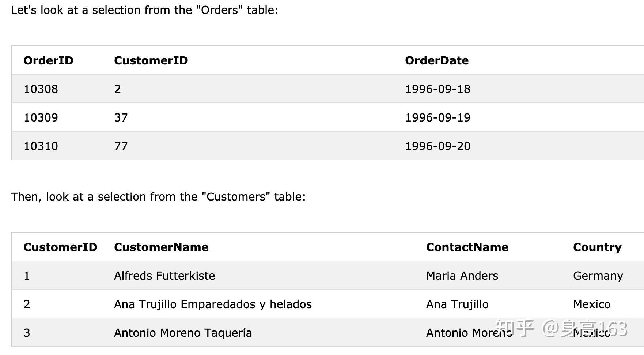Select Alfreds Futterkiste customer name
Image resolution: width=644 pixels, height=355 pixels.
(x=164, y=276)
